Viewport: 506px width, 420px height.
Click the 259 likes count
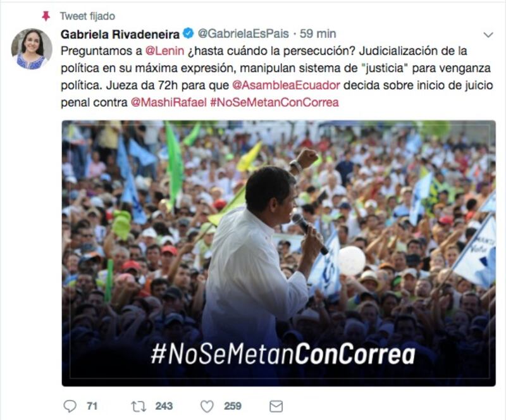233,406
